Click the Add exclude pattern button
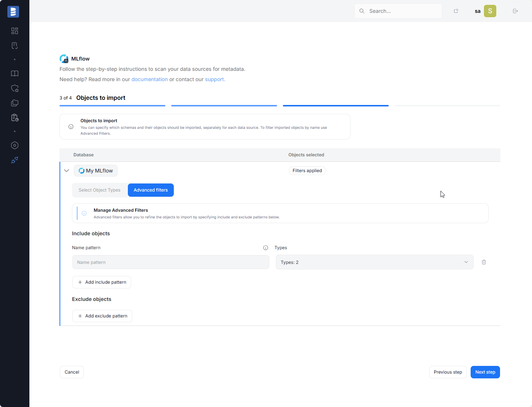The height and width of the screenshot is (407, 532). tap(102, 316)
